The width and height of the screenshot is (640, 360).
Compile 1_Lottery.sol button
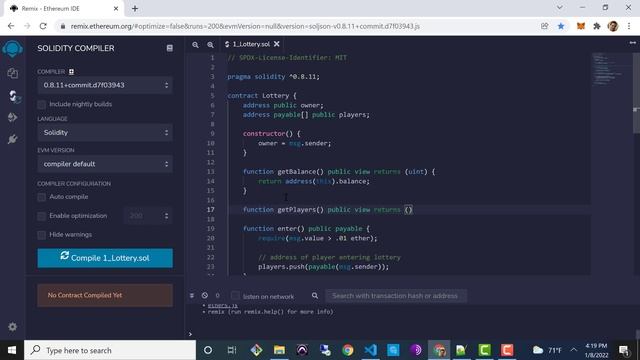pyautogui.click(x=105, y=258)
